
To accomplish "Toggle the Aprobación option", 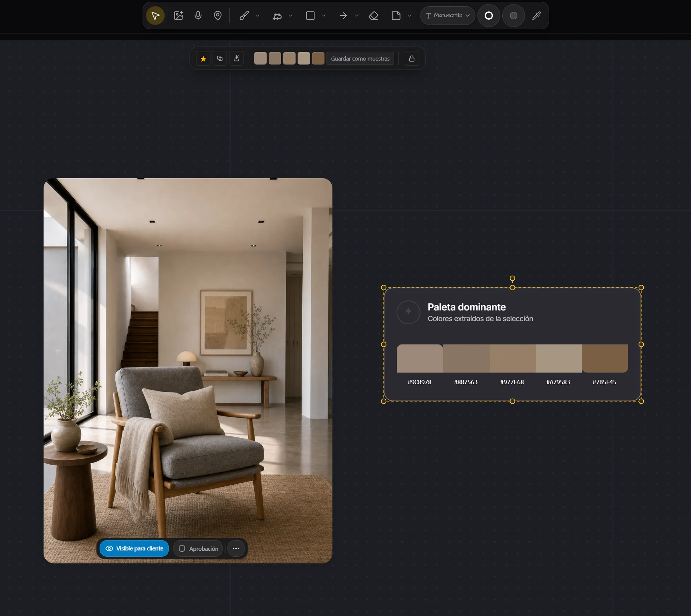I will [x=198, y=548].
